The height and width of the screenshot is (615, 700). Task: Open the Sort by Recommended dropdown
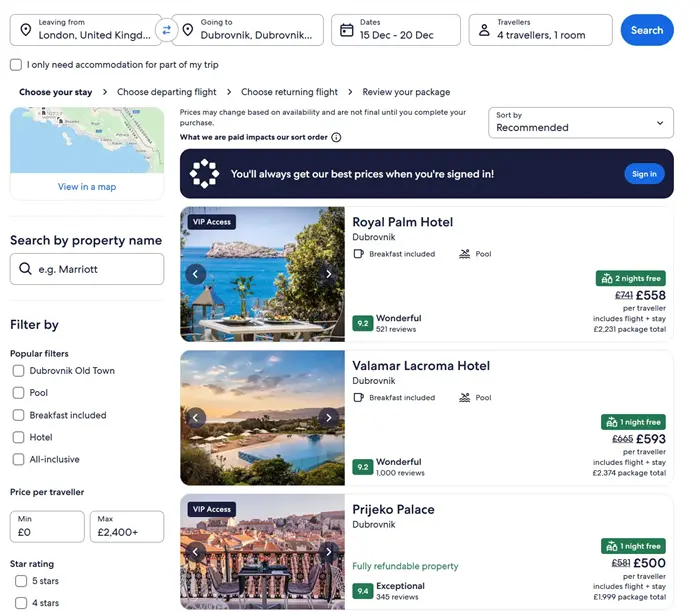pos(580,122)
